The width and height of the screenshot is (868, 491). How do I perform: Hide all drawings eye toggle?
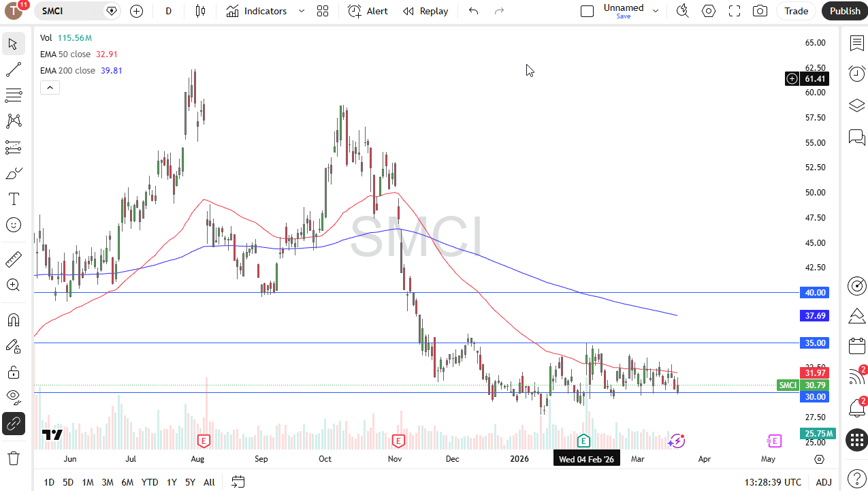point(13,398)
